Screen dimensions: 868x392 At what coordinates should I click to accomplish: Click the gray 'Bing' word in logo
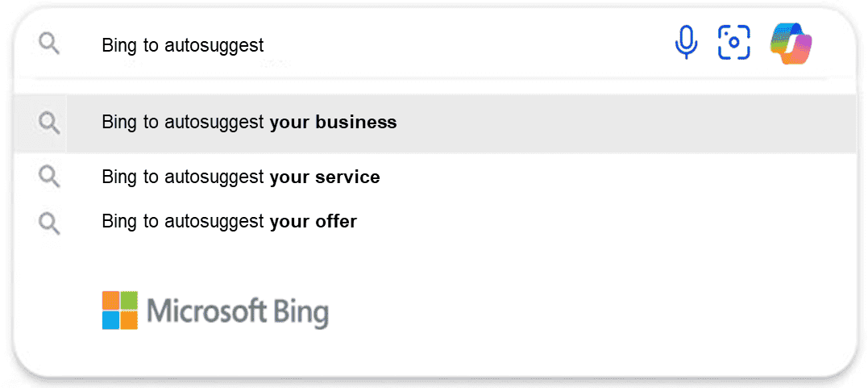300,312
